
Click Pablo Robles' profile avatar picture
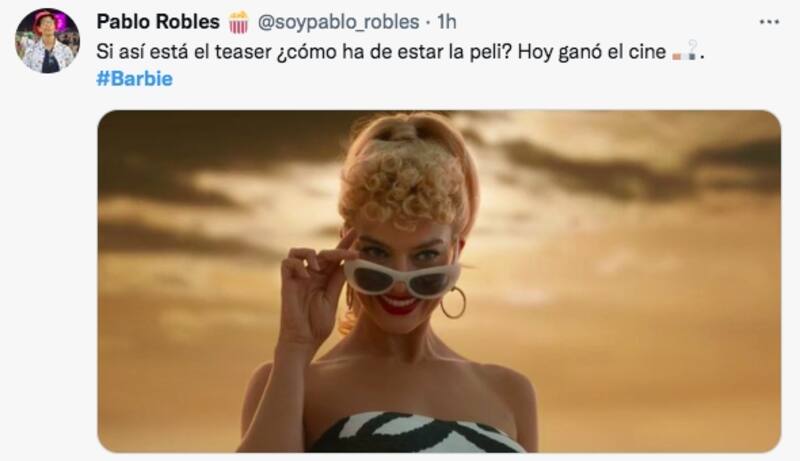point(47,41)
